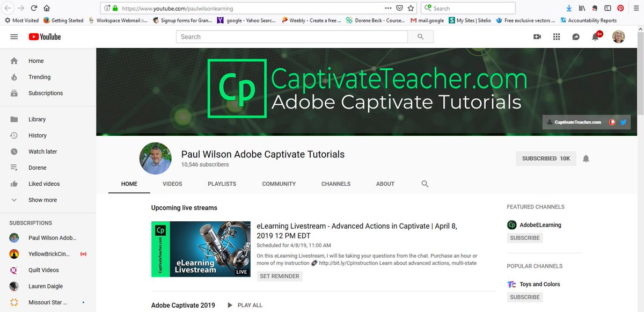Viewport: 644px width, 312px height.
Task: Open eLearning Livestream Advanced Actions title
Action: (357, 231)
